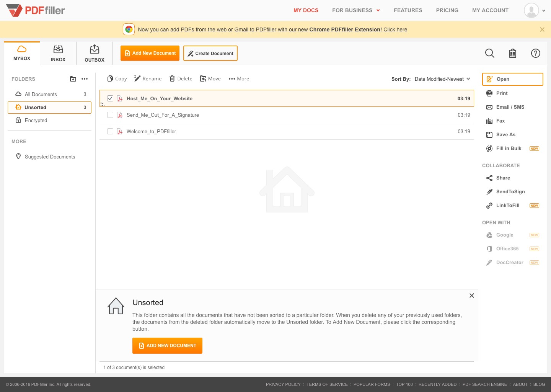Share the selected document
Image resolution: width=551 pixels, height=392 pixels.
point(498,178)
